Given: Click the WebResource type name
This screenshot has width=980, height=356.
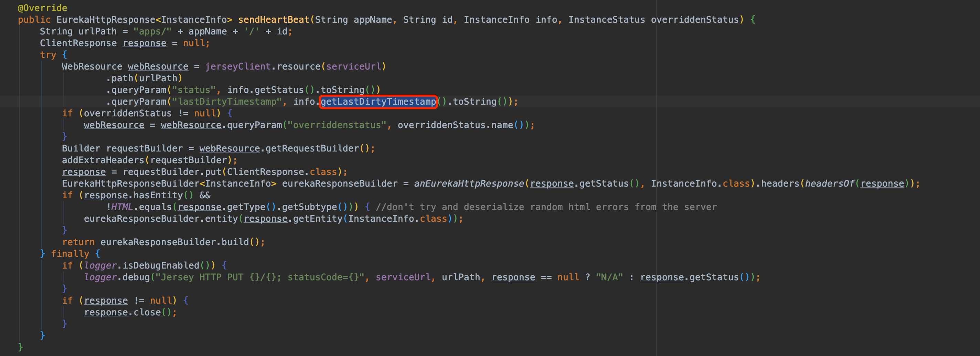Looking at the screenshot, I should coord(92,67).
